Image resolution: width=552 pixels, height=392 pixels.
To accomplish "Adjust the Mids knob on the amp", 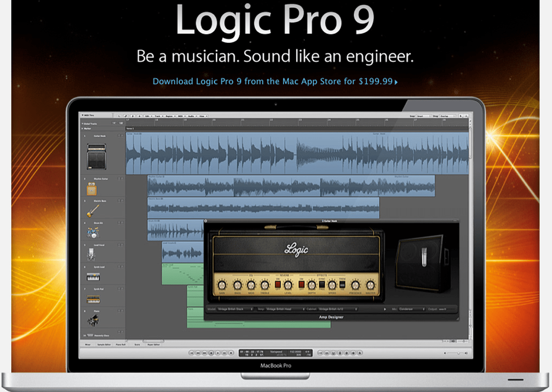I will pyautogui.click(x=251, y=285).
